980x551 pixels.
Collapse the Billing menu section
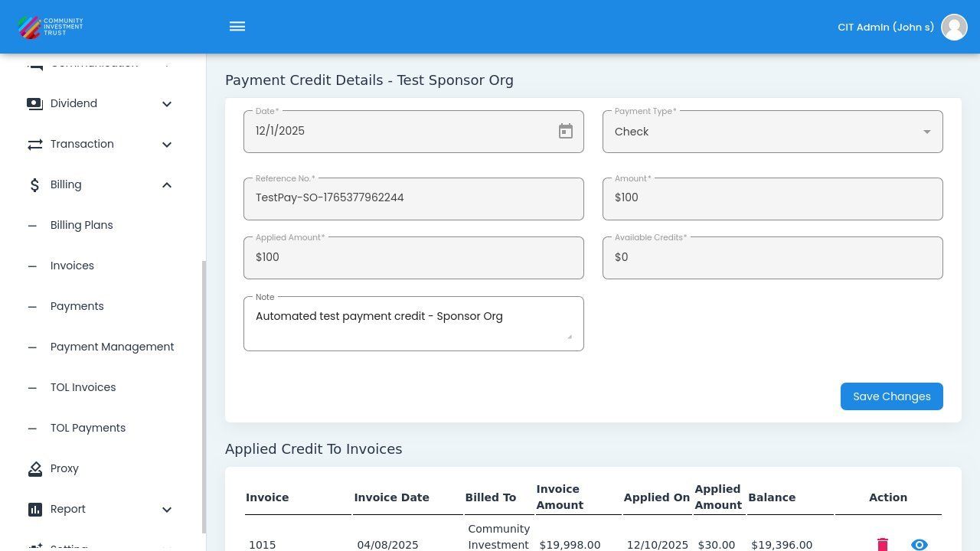[167, 185]
